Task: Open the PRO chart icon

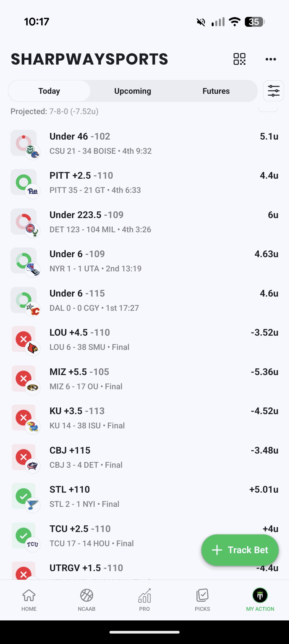Action: coord(144,595)
